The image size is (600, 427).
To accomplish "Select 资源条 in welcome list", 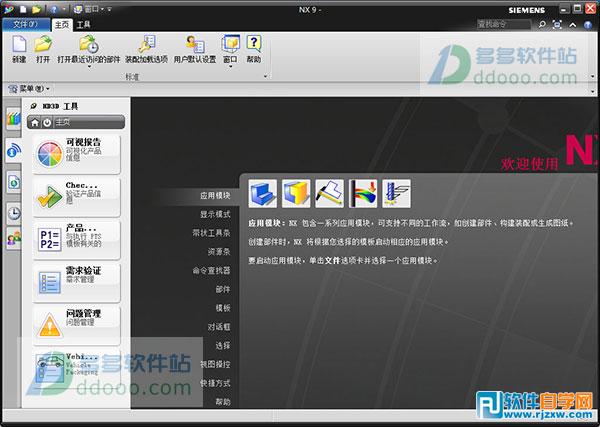I will 219,252.
